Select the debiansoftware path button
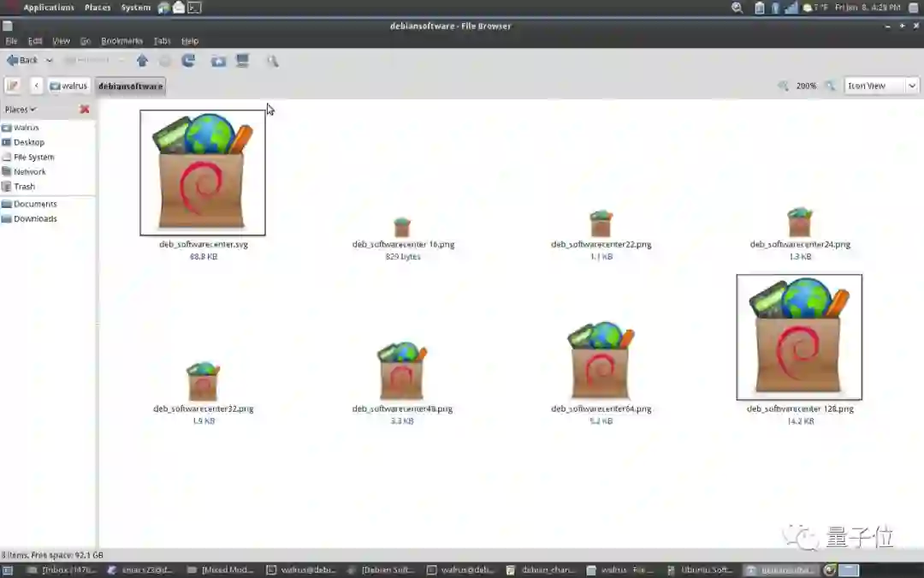The width and height of the screenshot is (924, 578). (x=130, y=86)
